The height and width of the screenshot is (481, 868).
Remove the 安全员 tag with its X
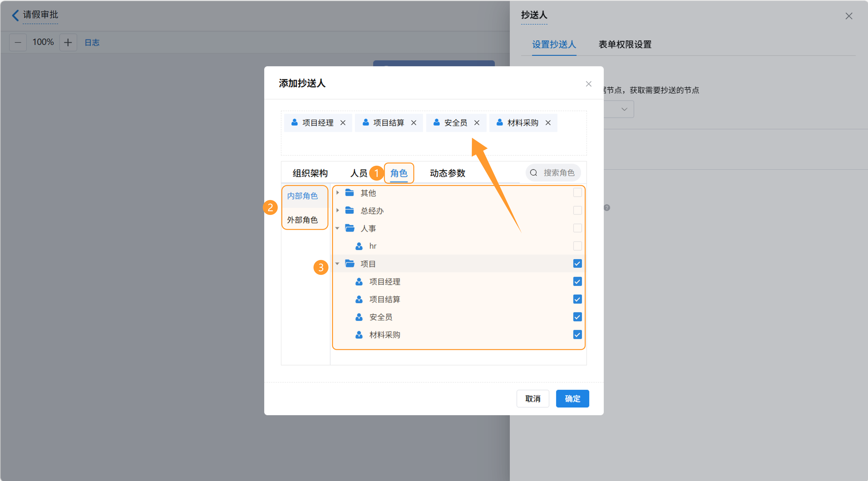coord(476,123)
